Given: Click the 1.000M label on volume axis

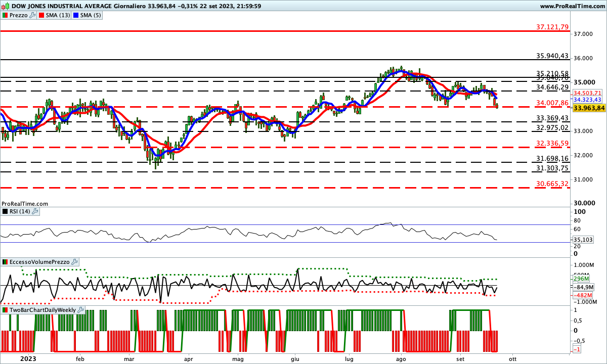Looking at the screenshot, I should tap(583, 265).
